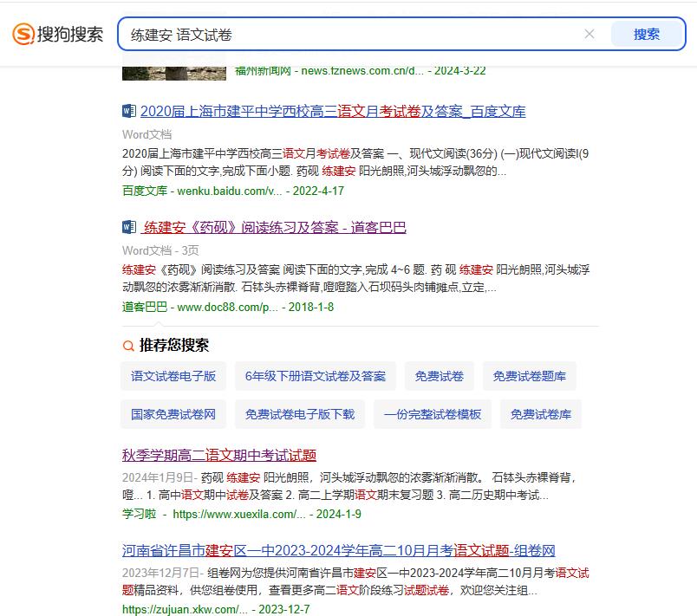
Task: Select suggestion 免费试卷题库
Action: 530,376
